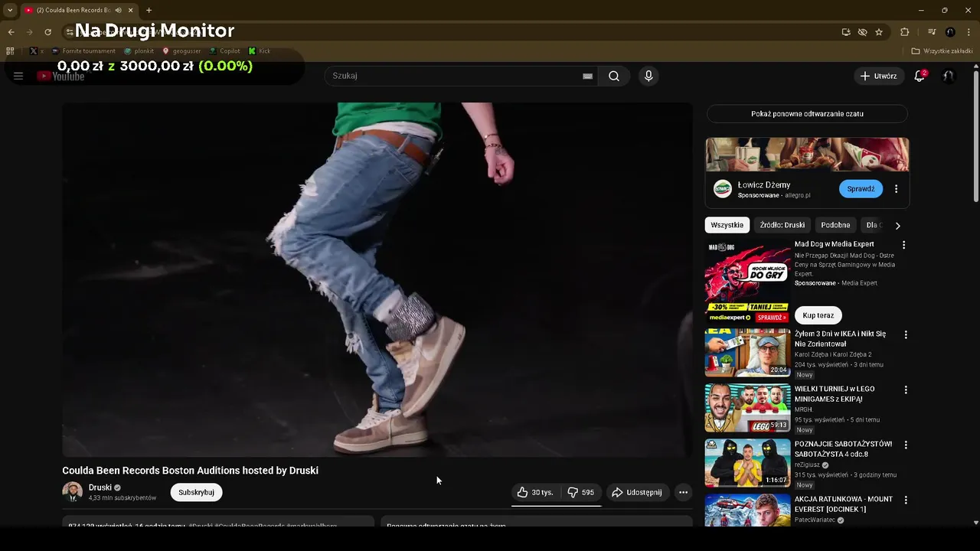Open the Chrome media control icon

tap(932, 32)
